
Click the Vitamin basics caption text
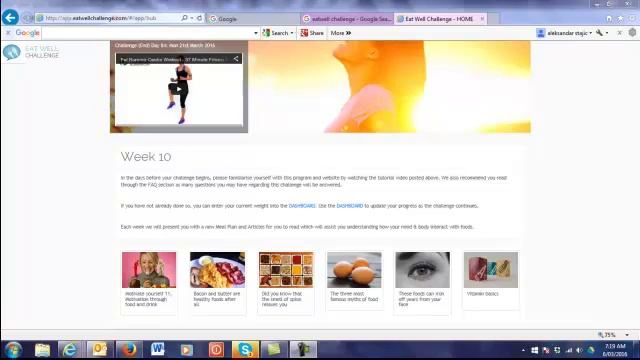tap(482, 293)
